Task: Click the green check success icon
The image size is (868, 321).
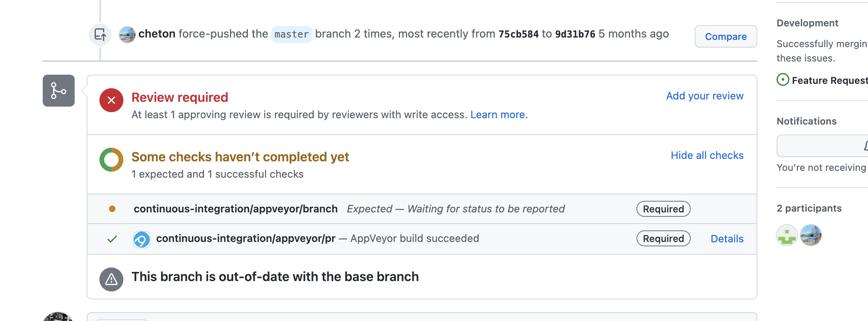Action: click(x=112, y=239)
